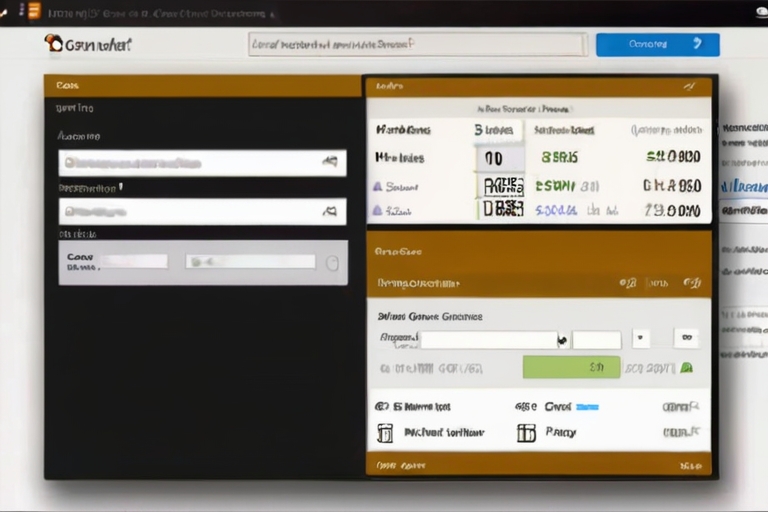This screenshot has width=768, height=512.
Task: Click the circular icon starting the lower list
Action: click(382, 406)
